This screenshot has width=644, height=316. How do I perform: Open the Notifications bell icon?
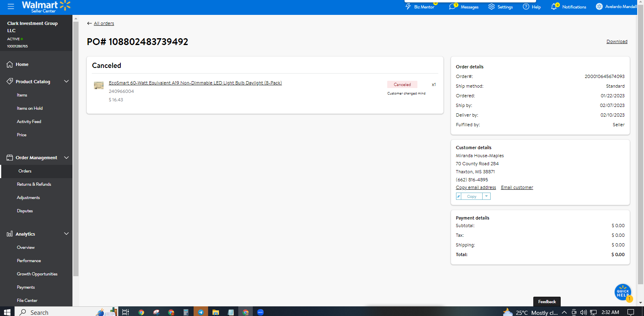[x=555, y=6]
